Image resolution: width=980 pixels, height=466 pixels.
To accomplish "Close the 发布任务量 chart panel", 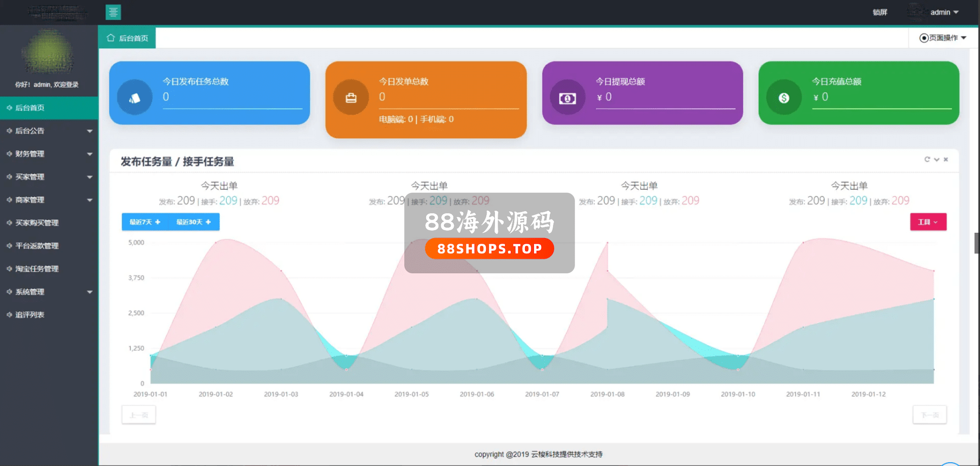I will pos(946,160).
